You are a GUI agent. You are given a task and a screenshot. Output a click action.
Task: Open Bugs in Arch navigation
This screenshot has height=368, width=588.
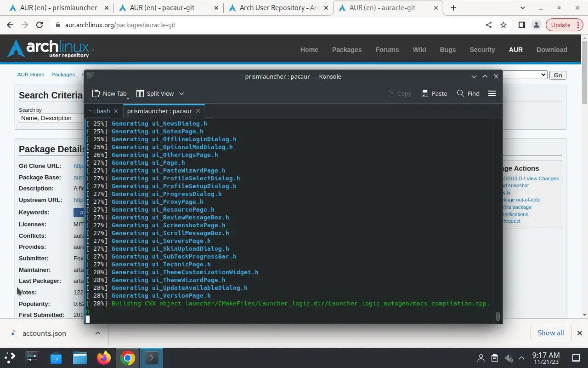coord(448,50)
